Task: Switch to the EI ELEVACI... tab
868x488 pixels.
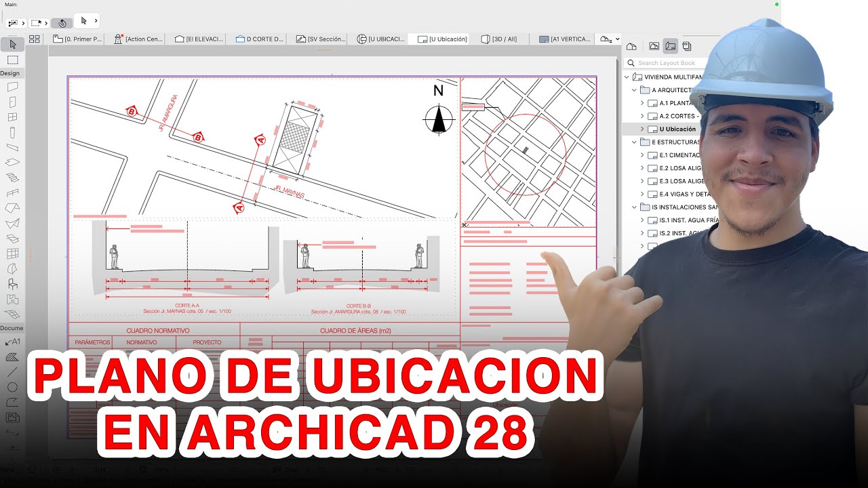Action: [199, 39]
